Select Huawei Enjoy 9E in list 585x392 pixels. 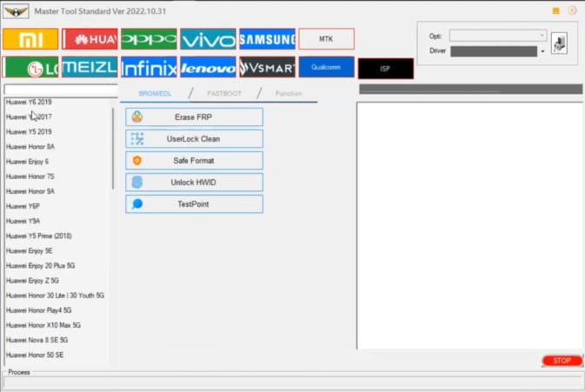[29, 251]
